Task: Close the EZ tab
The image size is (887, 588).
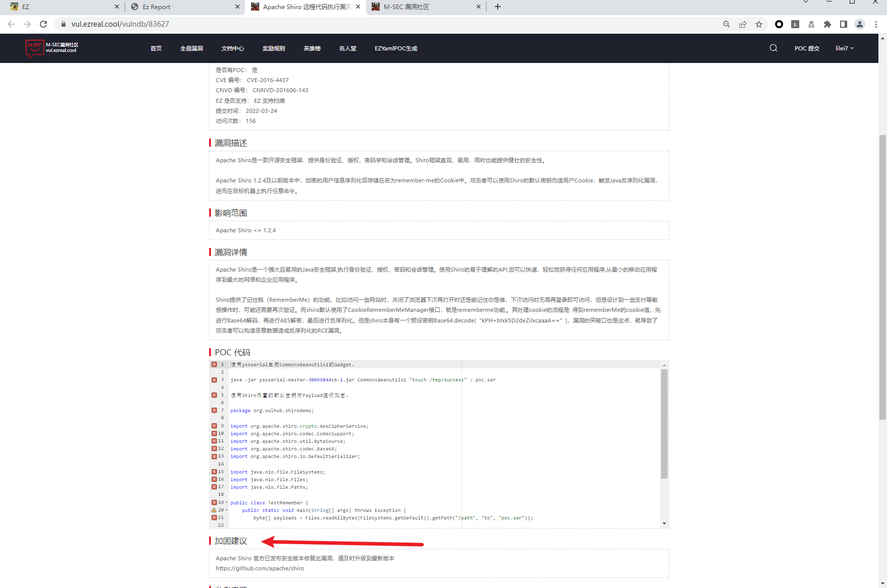Action: [x=117, y=7]
